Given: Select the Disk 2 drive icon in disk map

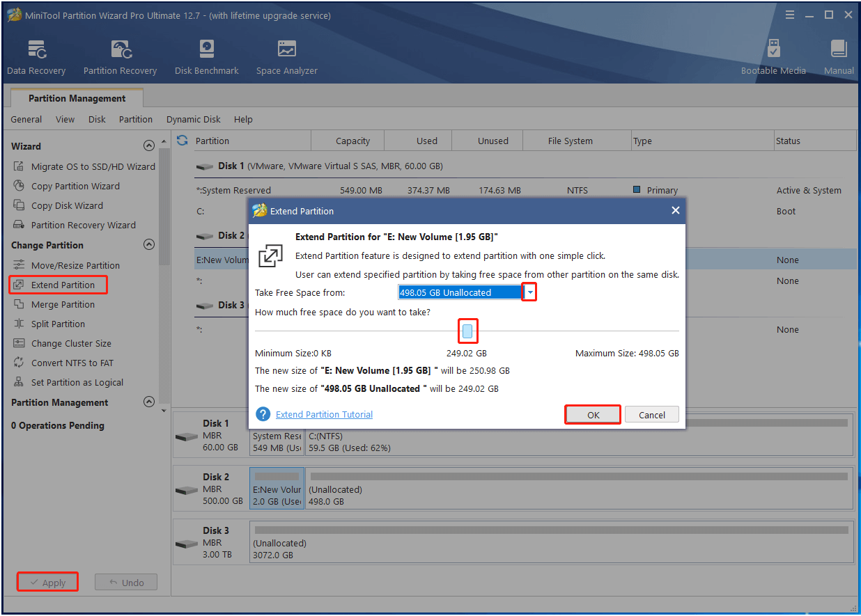Looking at the screenshot, I should coord(187,491).
